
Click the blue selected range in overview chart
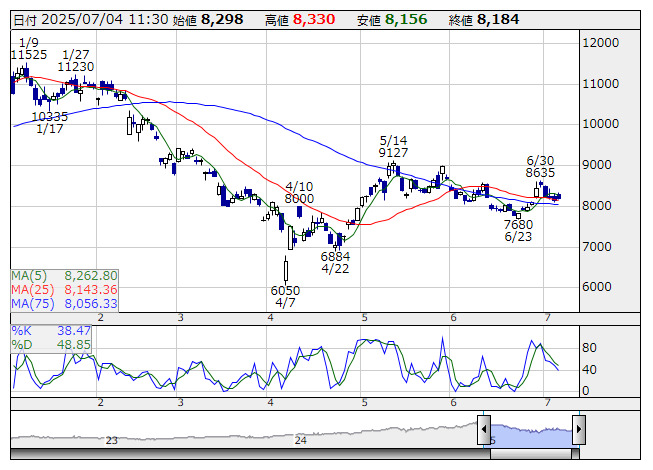531,435
